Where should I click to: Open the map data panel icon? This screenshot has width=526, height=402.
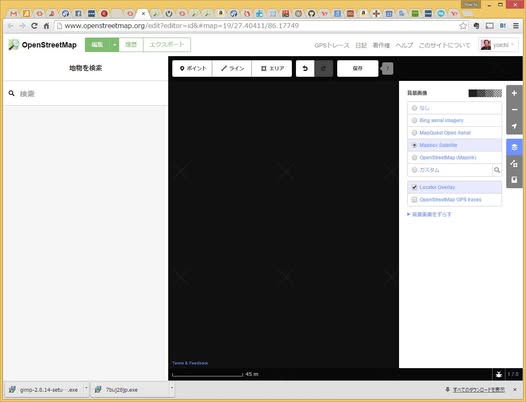tap(514, 163)
